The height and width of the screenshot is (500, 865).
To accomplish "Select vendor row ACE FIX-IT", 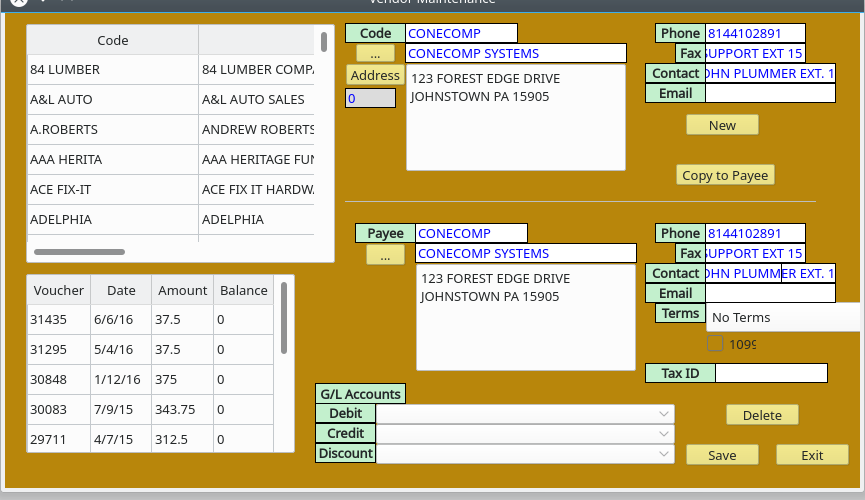I will click(170, 189).
